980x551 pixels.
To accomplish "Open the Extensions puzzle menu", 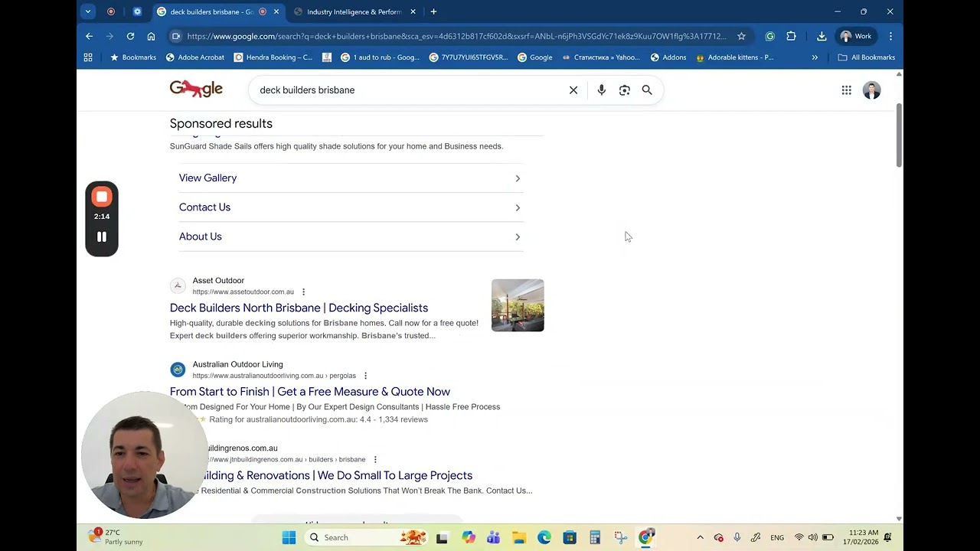I will [792, 36].
